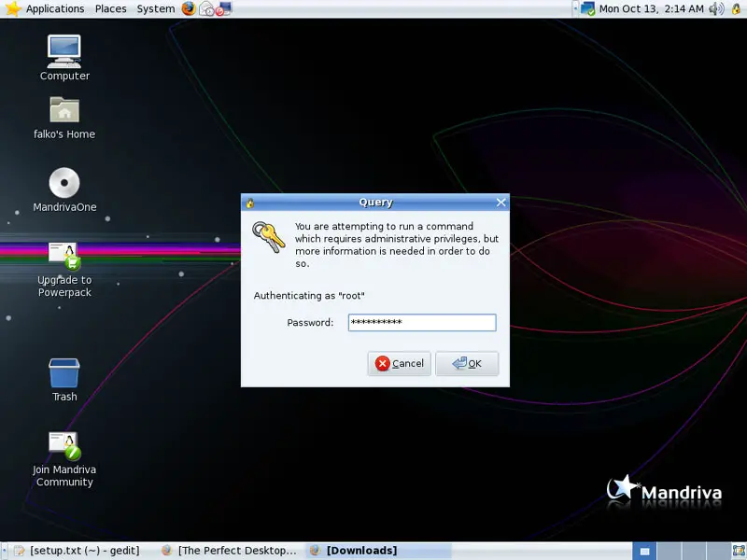747x560 pixels.
Task: Click the Mandriva star icon in the panel
Action: tap(13, 8)
